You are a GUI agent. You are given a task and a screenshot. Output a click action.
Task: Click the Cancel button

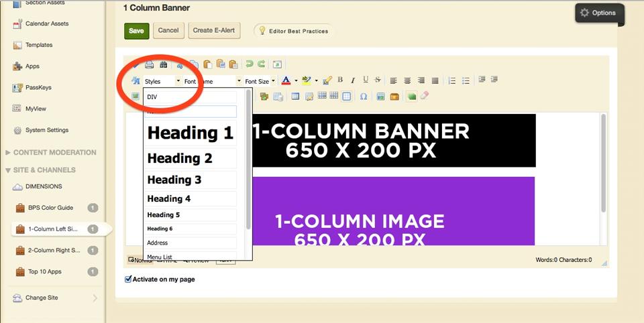[x=168, y=30]
